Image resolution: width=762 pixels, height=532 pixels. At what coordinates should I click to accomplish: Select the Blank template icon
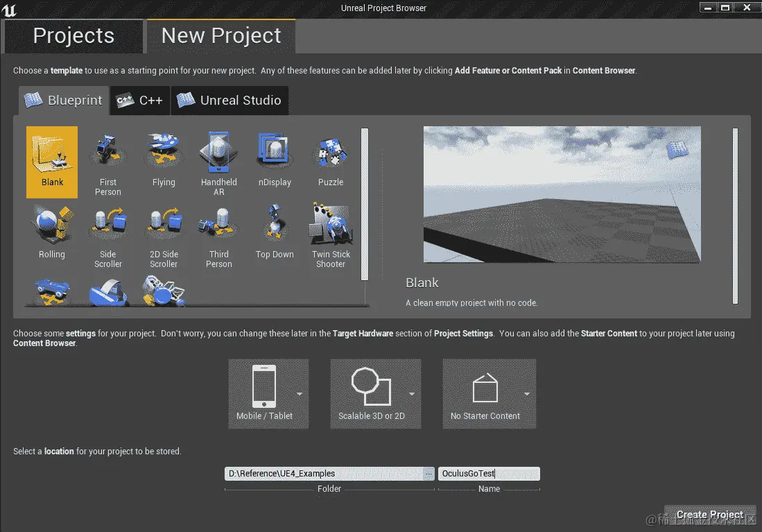(52, 162)
